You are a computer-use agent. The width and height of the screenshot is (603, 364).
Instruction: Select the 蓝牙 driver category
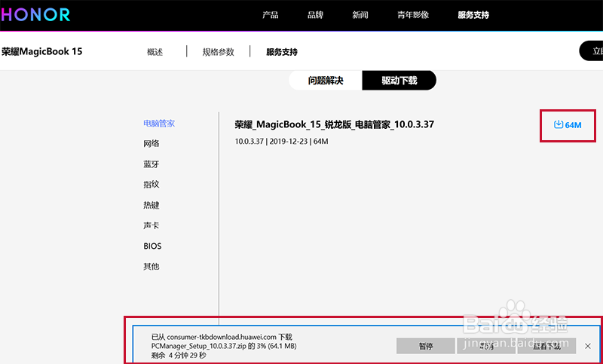click(152, 164)
